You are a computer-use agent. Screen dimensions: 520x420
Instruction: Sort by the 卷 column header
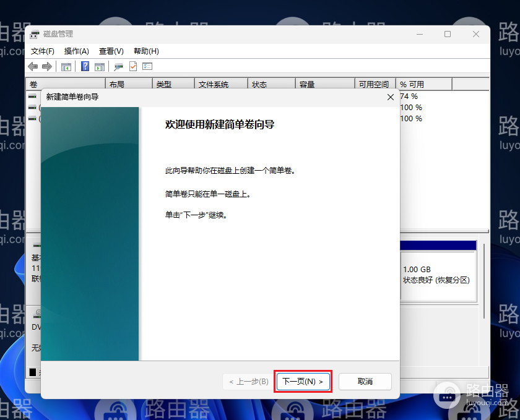66,85
